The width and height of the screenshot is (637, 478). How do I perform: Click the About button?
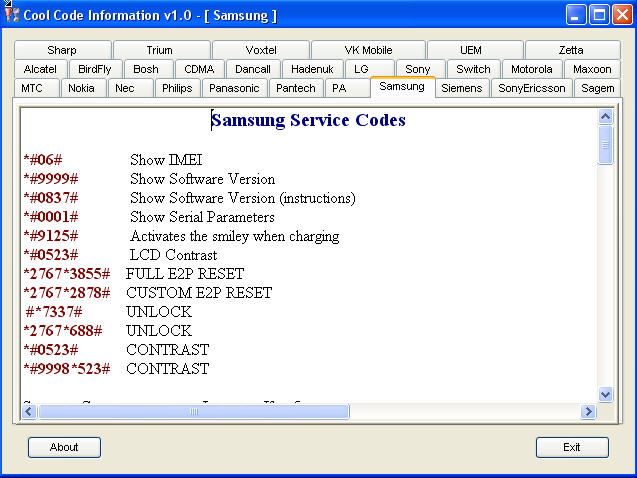tap(64, 447)
